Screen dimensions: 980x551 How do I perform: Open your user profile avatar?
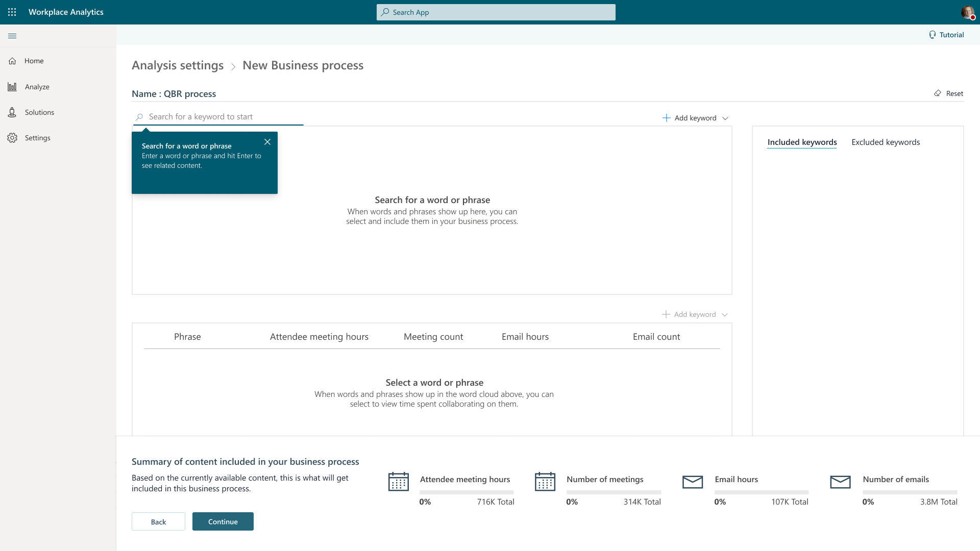point(967,12)
